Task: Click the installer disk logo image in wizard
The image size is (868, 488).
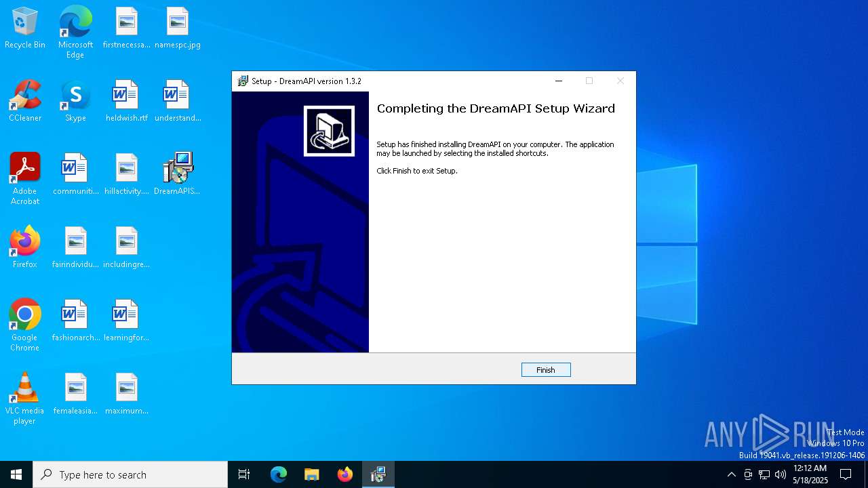Action: pyautogui.click(x=329, y=131)
